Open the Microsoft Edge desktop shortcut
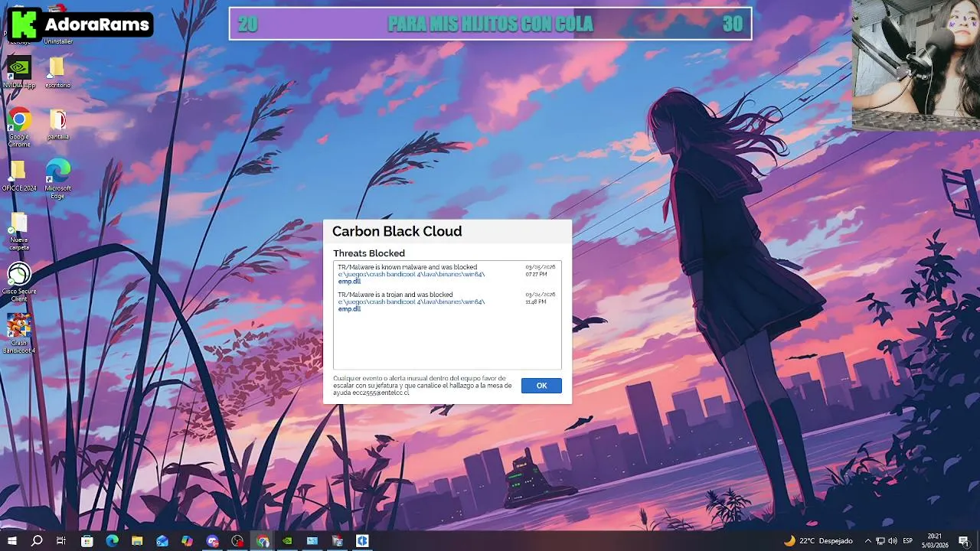The height and width of the screenshot is (551, 980). tap(57, 178)
